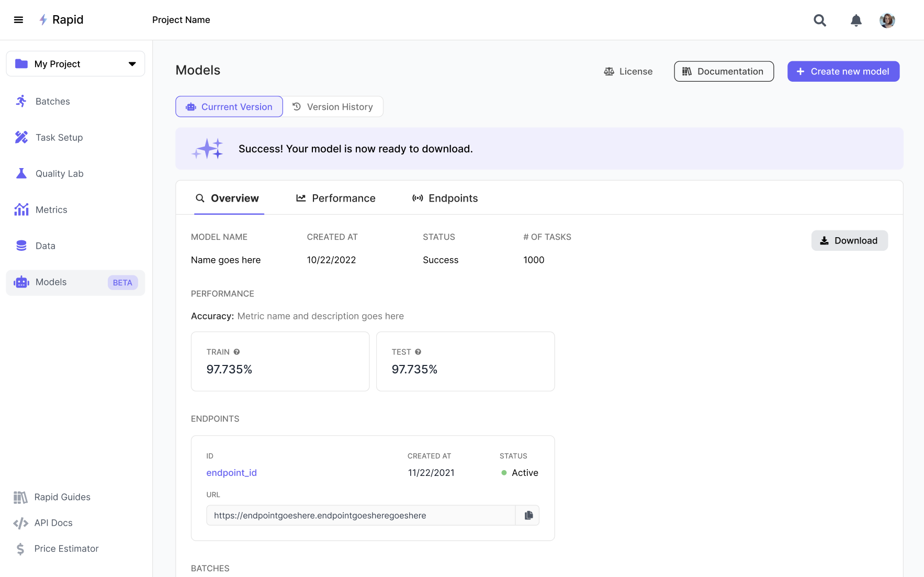This screenshot has width=924, height=577.
Task: Select the Overview tab
Action: 228,198
